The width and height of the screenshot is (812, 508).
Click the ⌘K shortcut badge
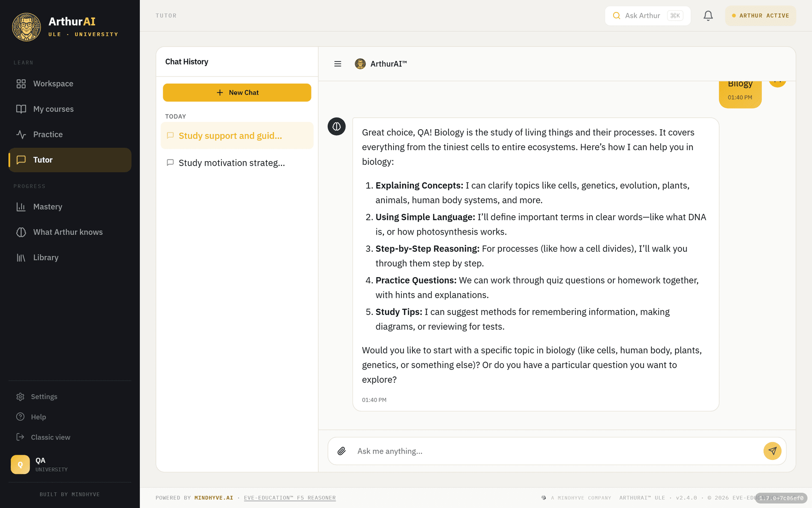coord(675,16)
